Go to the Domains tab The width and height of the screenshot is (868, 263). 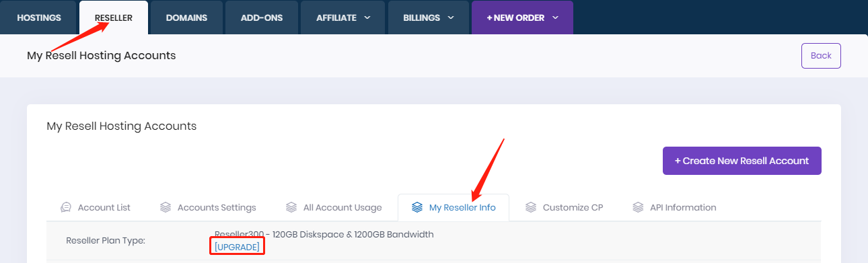pos(186,17)
